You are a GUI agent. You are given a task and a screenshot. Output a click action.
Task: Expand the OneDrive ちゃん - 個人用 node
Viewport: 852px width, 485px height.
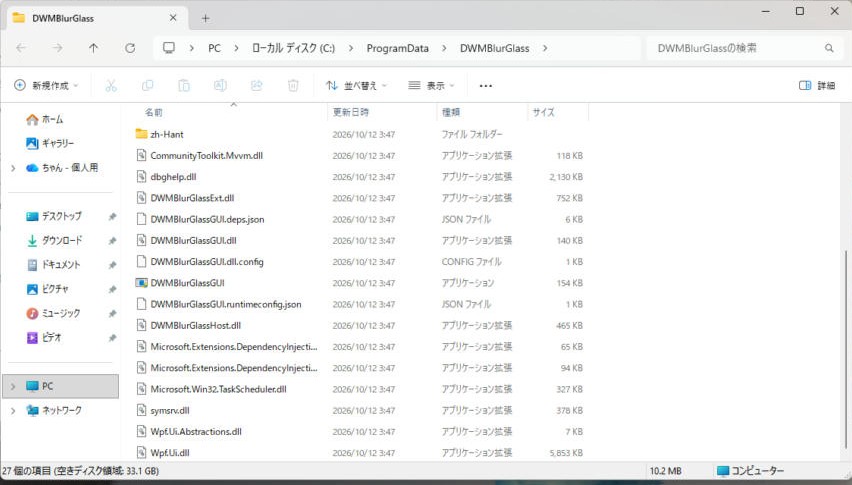pos(13,168)
